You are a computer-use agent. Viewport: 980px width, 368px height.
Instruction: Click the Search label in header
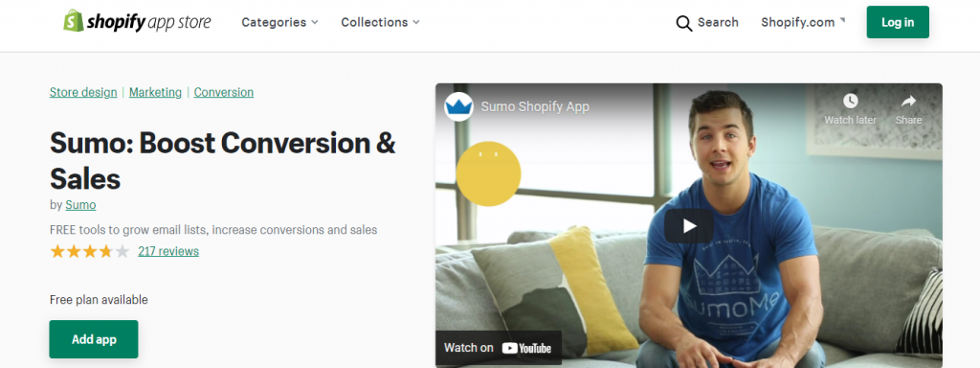(x=718, y=23)
